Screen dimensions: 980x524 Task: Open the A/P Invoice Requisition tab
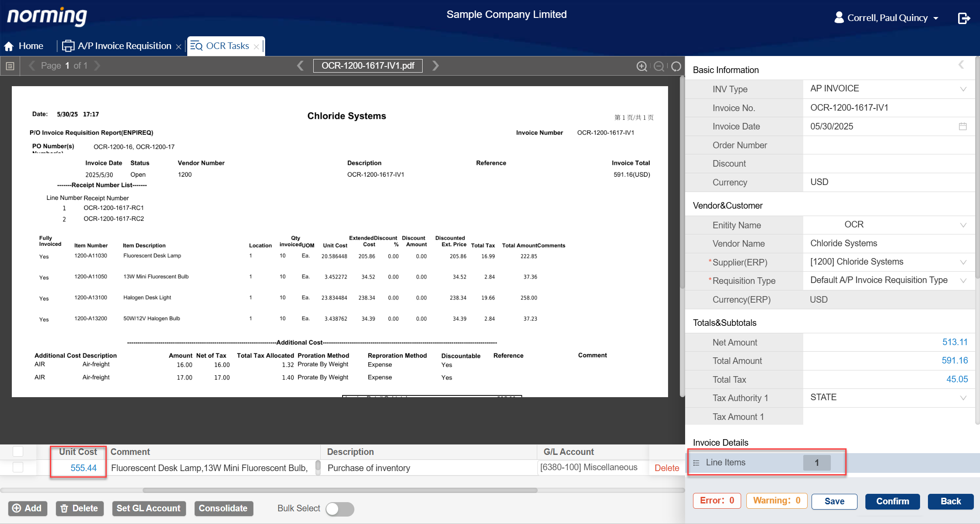(117, 46)
